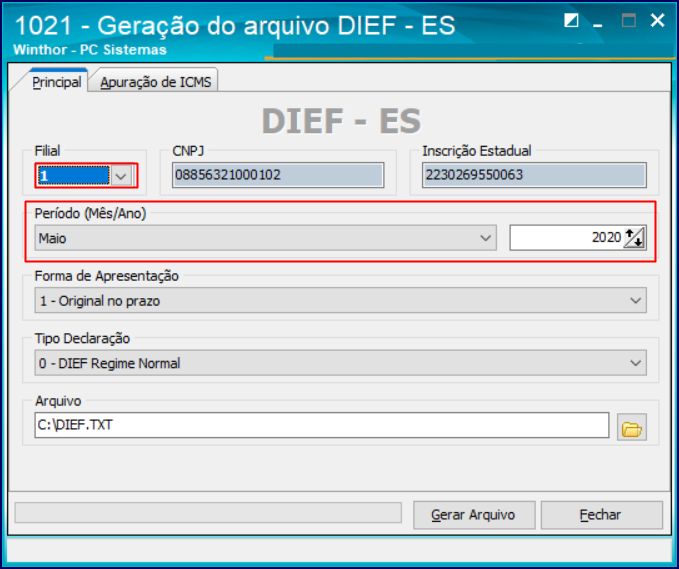Image resolution: width=679 pixels, height=569 pixels.
Task: Click the 'Tipo Declaração' label
Action: (82, 338)
